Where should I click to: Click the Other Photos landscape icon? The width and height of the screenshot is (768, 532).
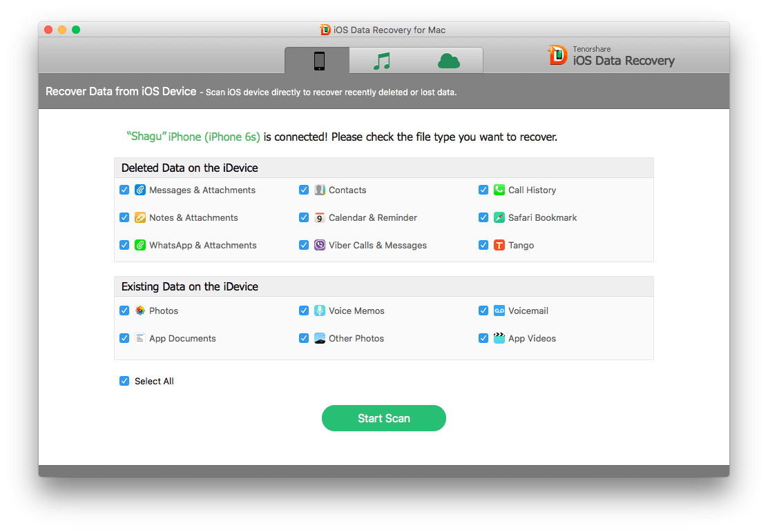[x=320, y=337]
